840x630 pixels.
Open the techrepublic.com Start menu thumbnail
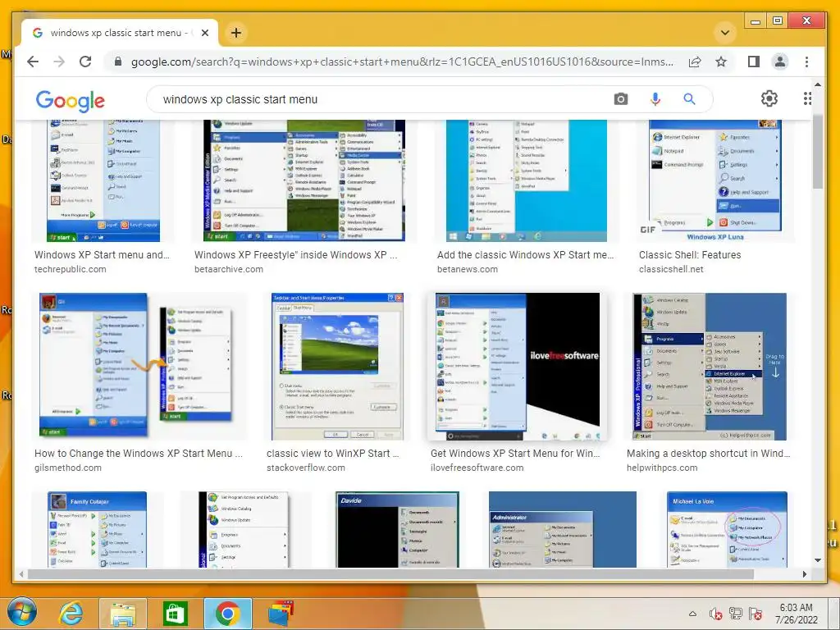(103, 180)
